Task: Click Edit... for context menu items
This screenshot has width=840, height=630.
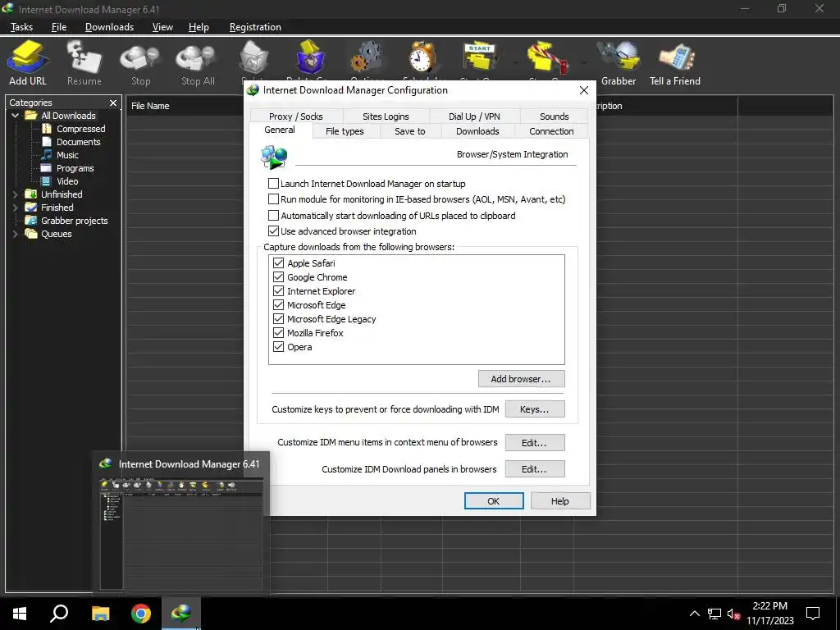Action: 535,442
